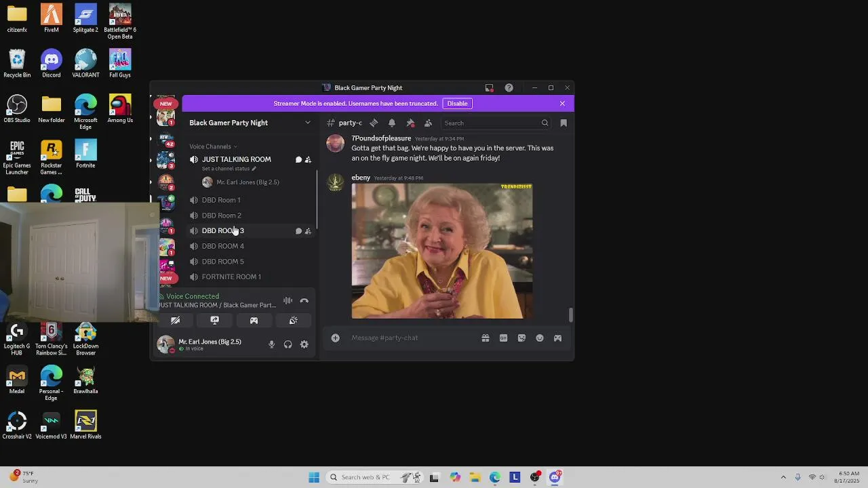
Task: Show pinned messages in party-chat
Action: [x=410, y=123]
